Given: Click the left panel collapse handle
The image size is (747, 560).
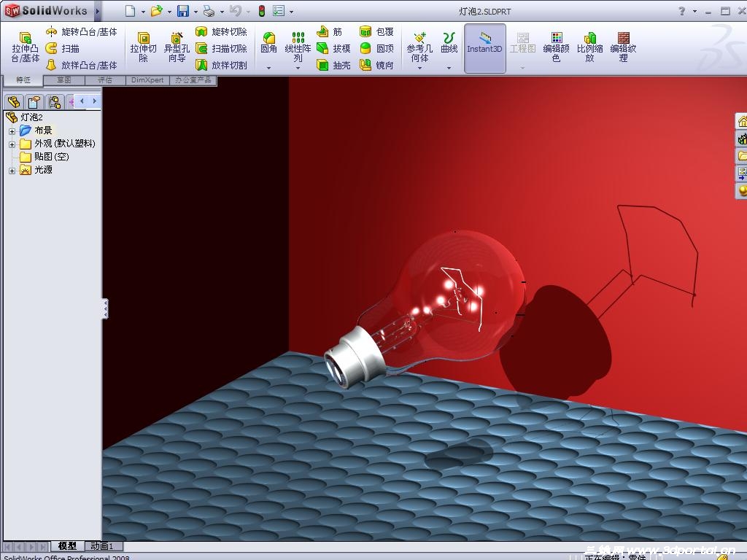Looking at the screenshot, I should point(105,308).
